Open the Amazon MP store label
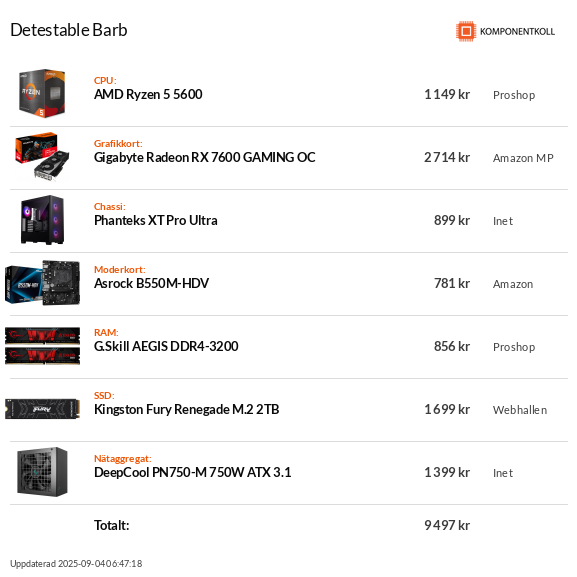 click(x=523, y=158)
